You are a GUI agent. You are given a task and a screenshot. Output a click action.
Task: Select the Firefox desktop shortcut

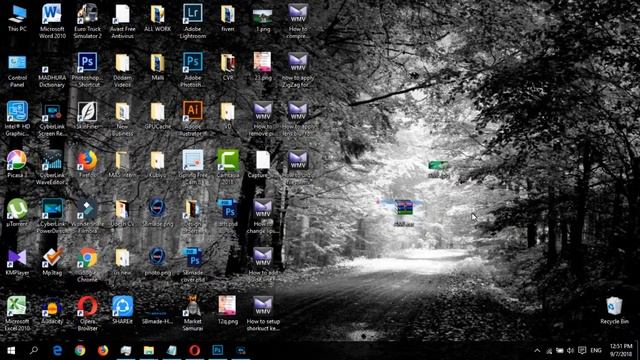[x=87, y=165]
